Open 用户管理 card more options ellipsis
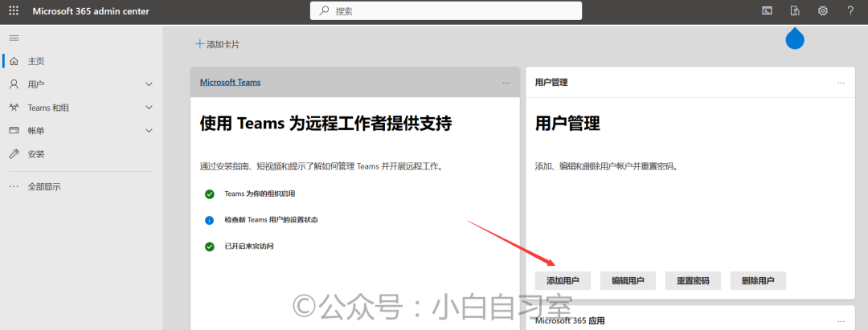 841,83
